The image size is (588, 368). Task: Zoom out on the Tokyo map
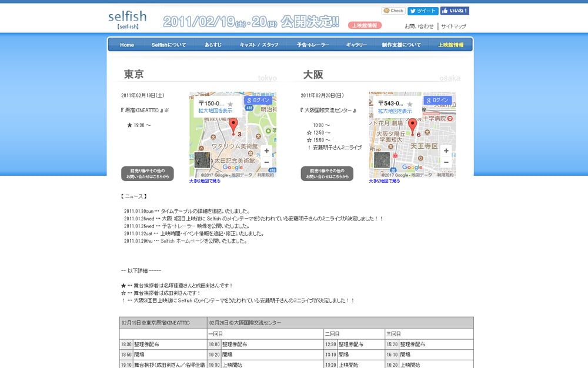tap(266, 162)
